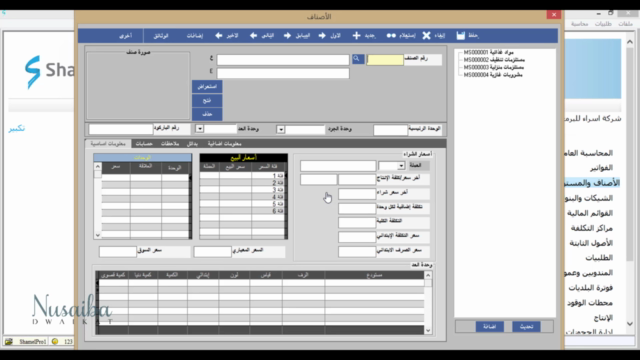Go to the previous record (السابق) arrow
The height and width of the screenshot is (360, 640).
(287, 36)
